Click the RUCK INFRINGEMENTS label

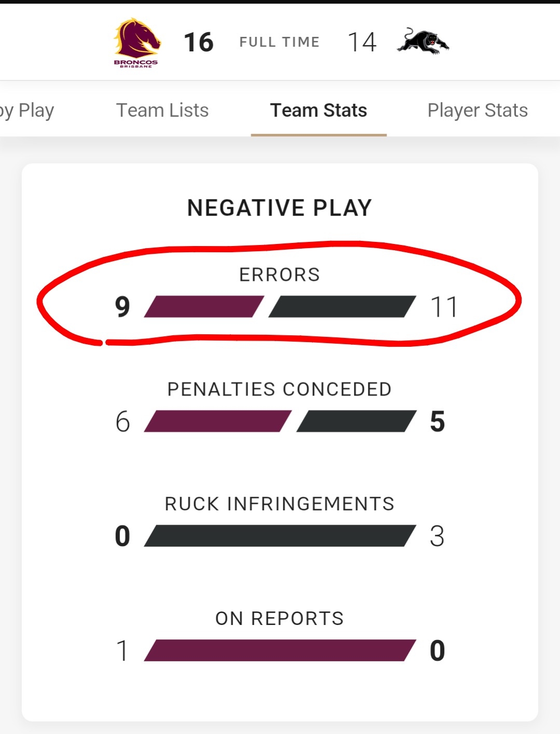coord(280,504)
